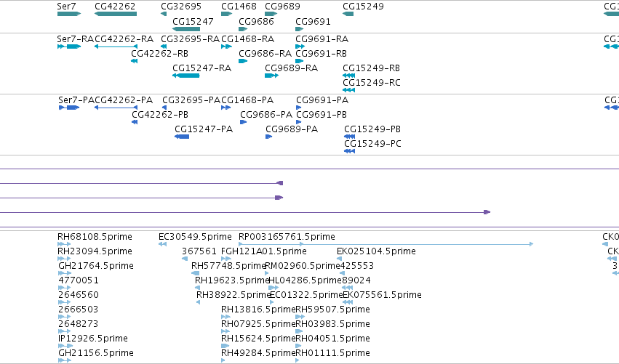Select EST RH23094.5prime
619x364 pixels.
(x=95, y=251)
